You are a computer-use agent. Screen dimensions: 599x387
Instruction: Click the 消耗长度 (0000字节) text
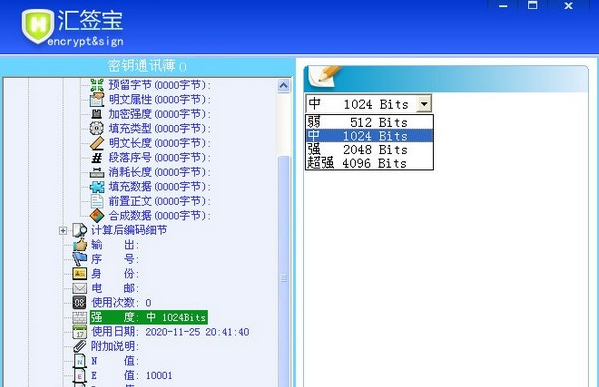[160, 172]
